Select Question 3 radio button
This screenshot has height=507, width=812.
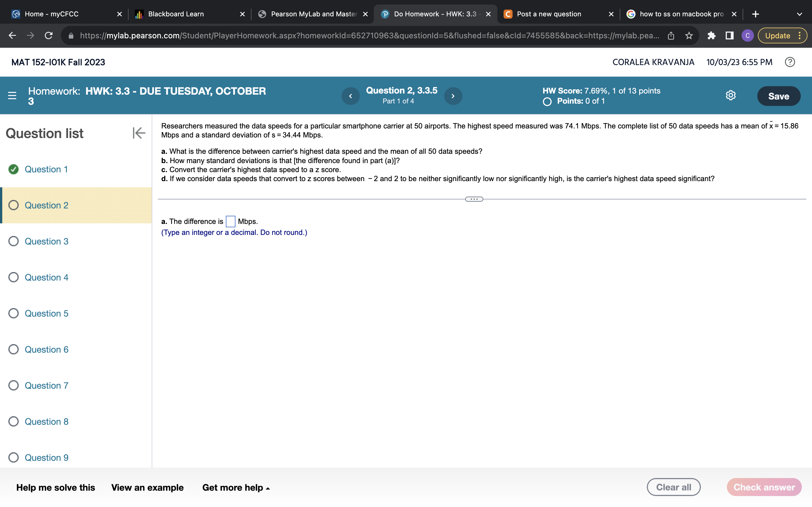pos(14,241)
